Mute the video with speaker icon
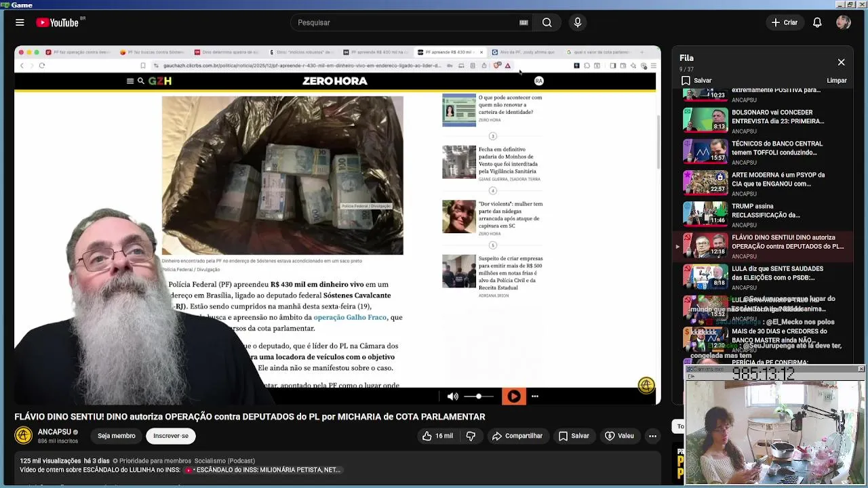Viewport: 868px width, 488px height. click(x=452, y=396)
